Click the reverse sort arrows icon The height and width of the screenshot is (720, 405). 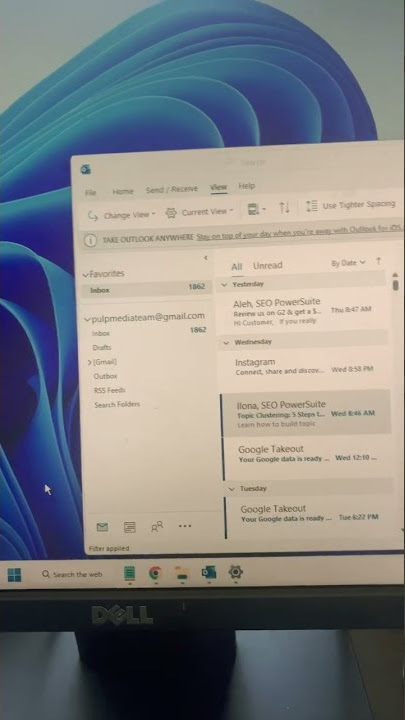(284, 208)
